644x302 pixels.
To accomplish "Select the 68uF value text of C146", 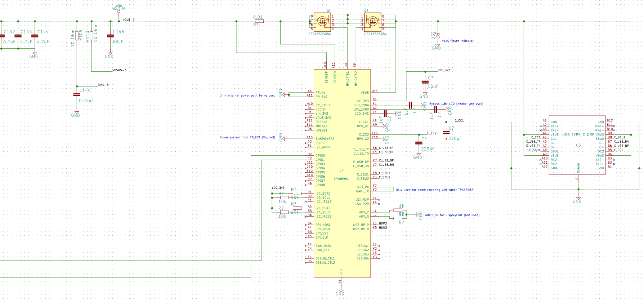I will (x=118, y=42).
